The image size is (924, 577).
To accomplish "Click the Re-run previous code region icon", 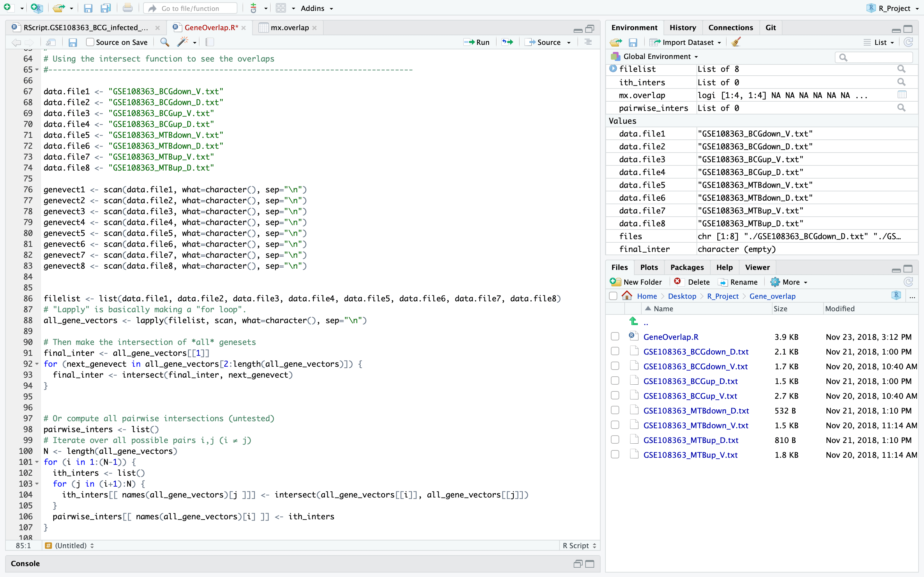I will 508,42.
